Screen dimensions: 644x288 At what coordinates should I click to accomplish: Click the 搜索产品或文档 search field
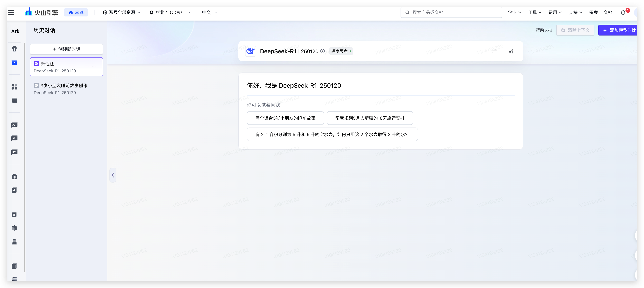coord(451,12)
